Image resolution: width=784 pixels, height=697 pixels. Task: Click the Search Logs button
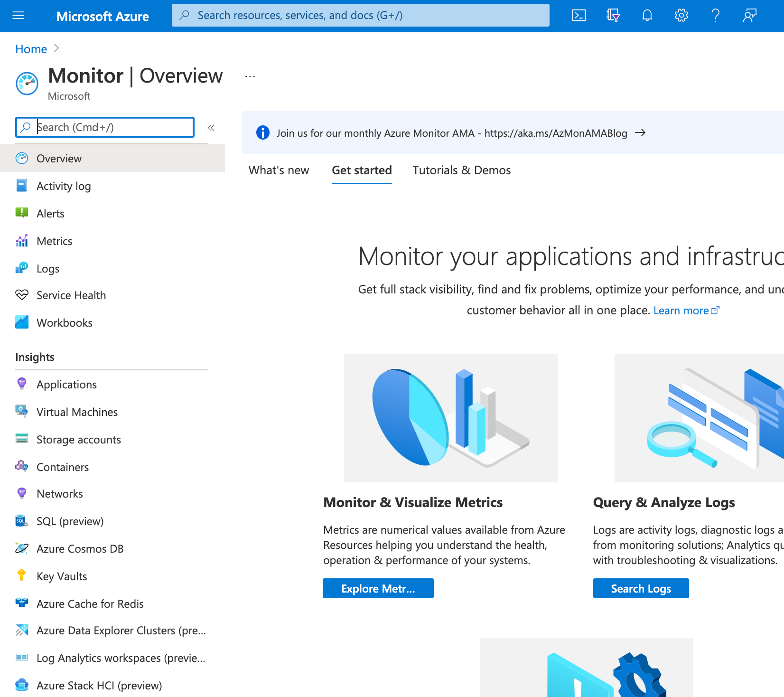click(x=641, y=588)
